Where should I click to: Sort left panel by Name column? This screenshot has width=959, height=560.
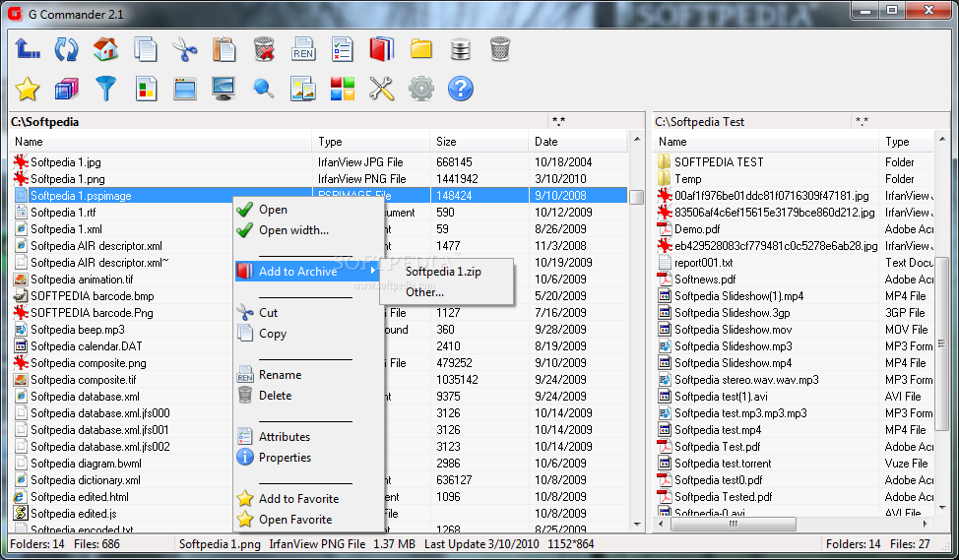[160, 142]
